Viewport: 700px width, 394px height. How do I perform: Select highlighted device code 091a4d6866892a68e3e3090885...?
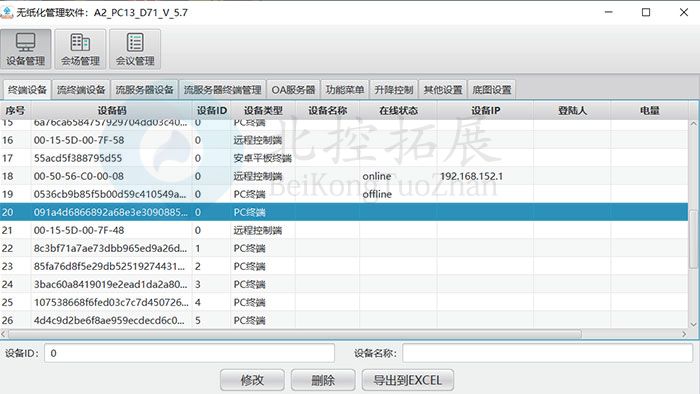[x=111, y=212]
